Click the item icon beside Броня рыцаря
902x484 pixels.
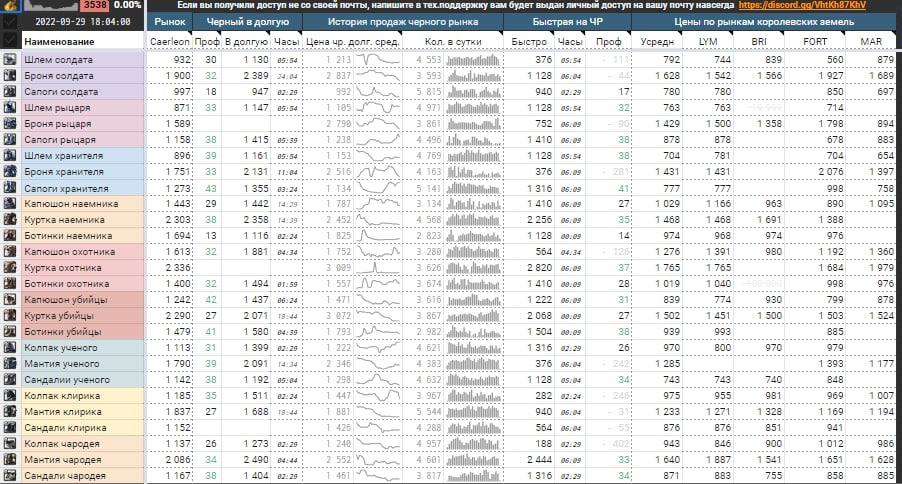point(10,123)
